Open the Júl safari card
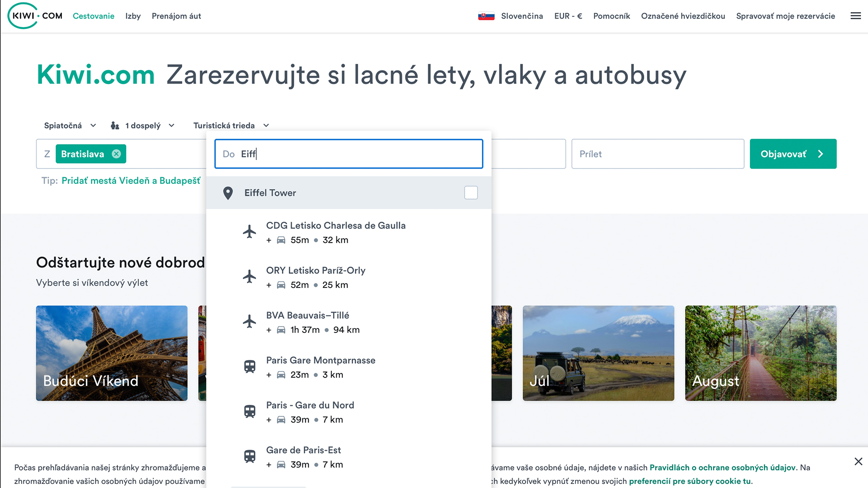The width and height of the screenshot is (868, 488). pyautogui.click(x=598, y=353)
